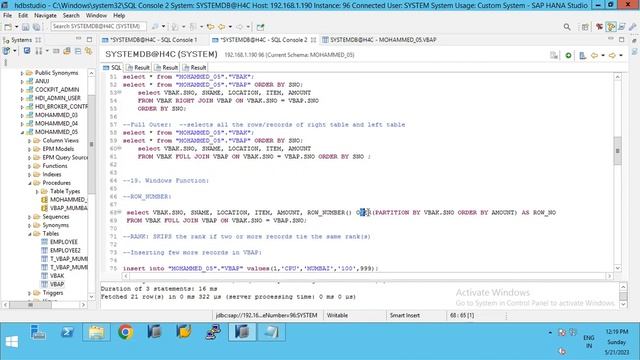Click the wrench perspective icon at far right
Viewport: 640px width, 360px height.
(x=632, y=27)
